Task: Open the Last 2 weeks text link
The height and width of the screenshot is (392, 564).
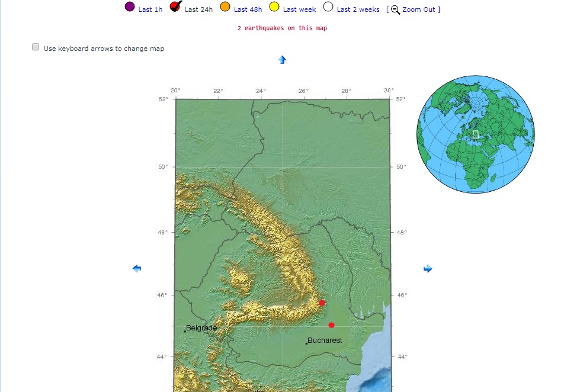Action: (x=358, y=9)
